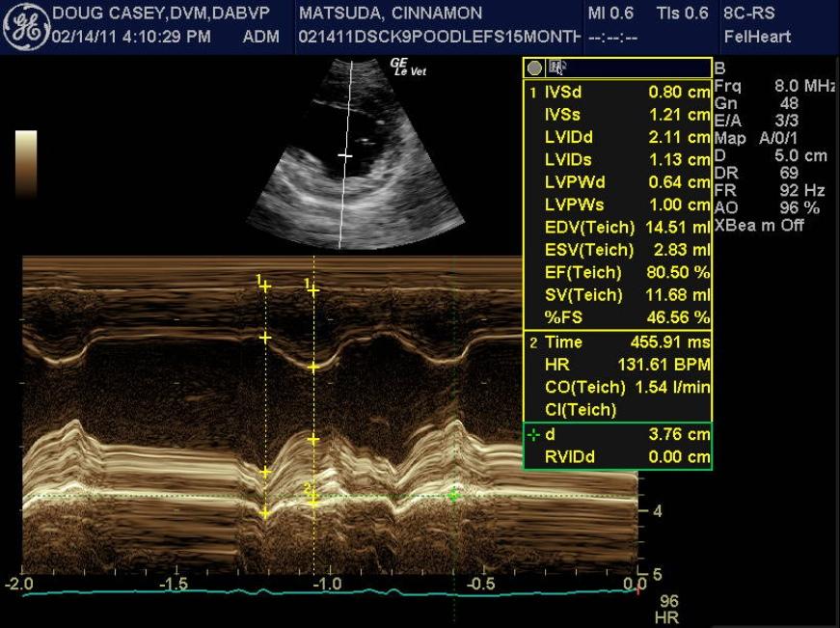Screen dimensions: 840x628
Task: Click the round gray icon in results header
Action: (534, 68)
